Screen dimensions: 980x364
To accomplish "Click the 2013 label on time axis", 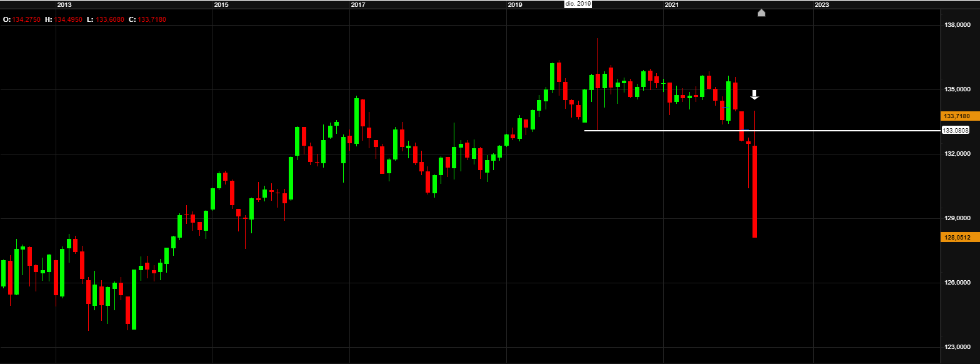I will [64, 4].
